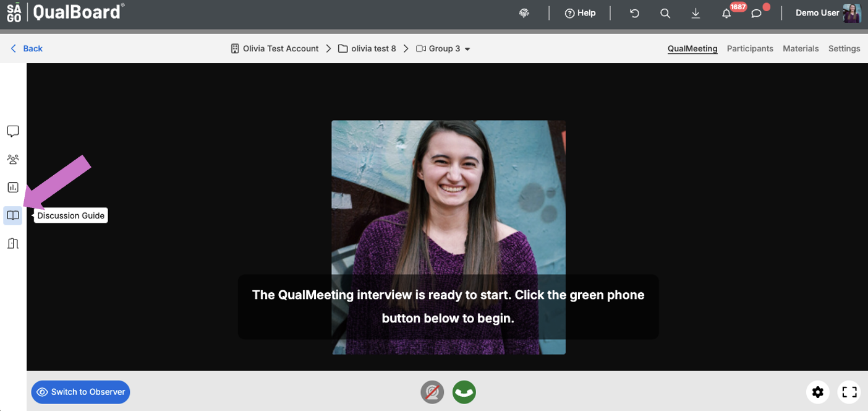Select the QualMeeting tab
The height and width of the screenshot is (411, 868).
pos(692,48)
